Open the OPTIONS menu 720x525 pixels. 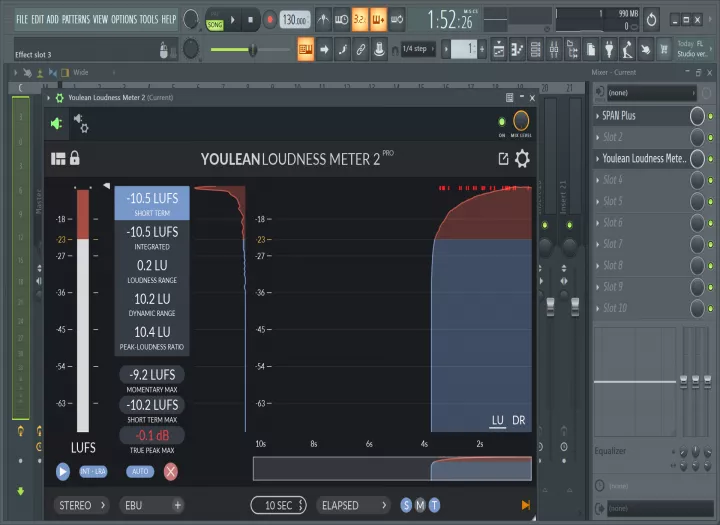pos(124,19)
